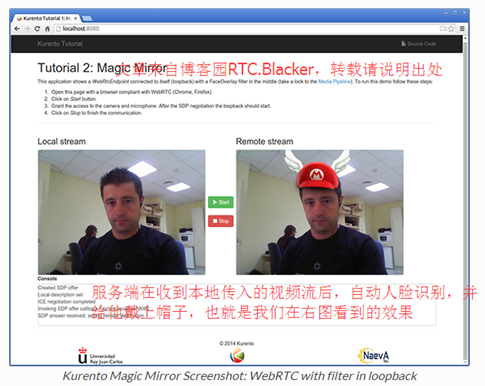Open the Source Code link
This screenshot has height=386, width=485.
419,44
